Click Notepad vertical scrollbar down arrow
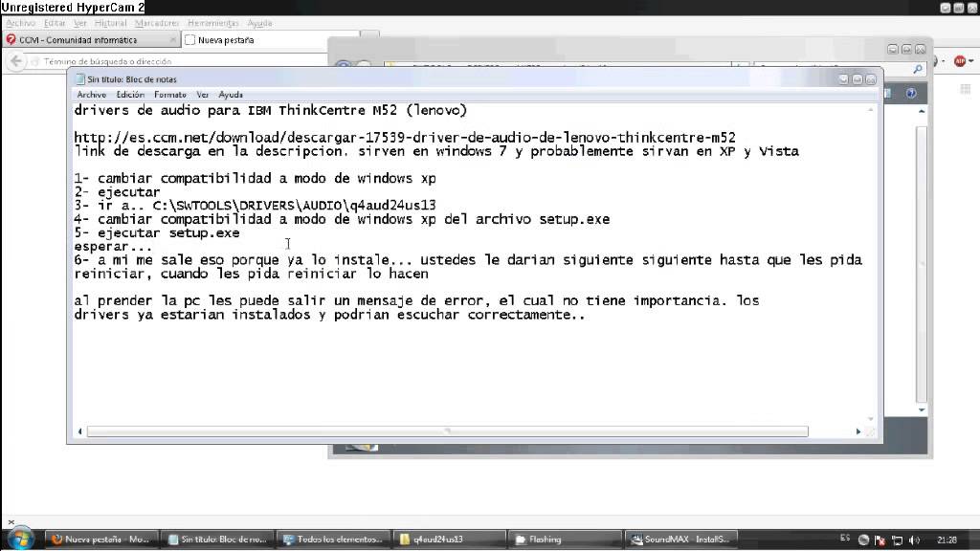 coord(871,419)
